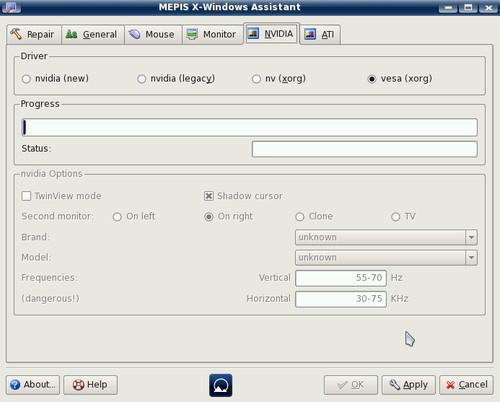Close the window with the X button

point(488,7)
